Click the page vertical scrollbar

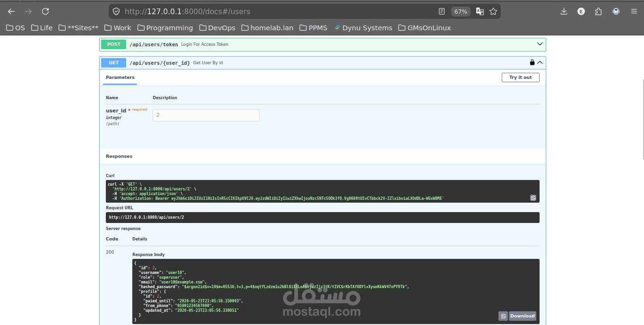642,118
